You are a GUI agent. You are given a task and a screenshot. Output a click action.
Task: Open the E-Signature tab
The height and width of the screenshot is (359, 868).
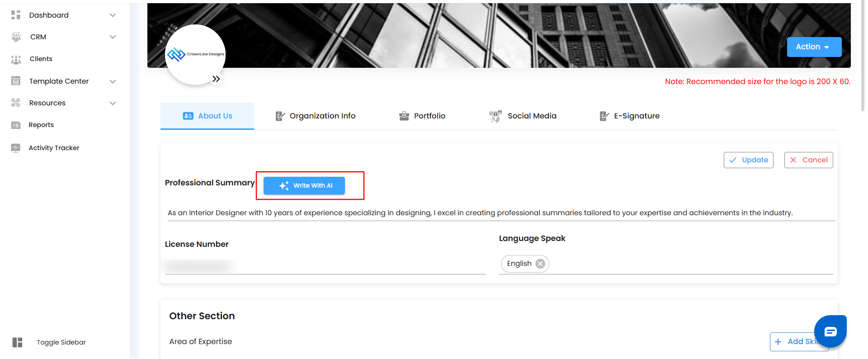click(x=629, y=116)
